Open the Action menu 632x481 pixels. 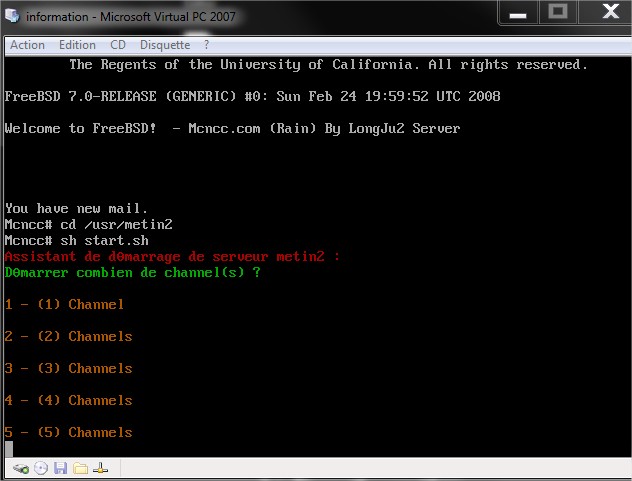[27, 45]
